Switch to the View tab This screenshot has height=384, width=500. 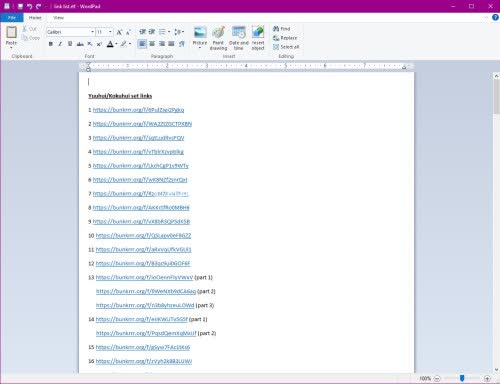(58, 18)
